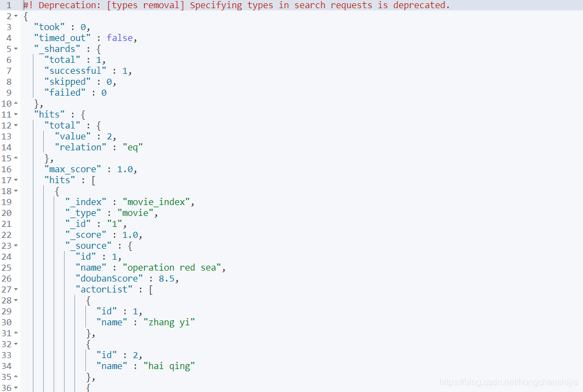Collapse the first hit object on line 18
The height and width of the screenshot is (392, 583).
tap(16, 191)
